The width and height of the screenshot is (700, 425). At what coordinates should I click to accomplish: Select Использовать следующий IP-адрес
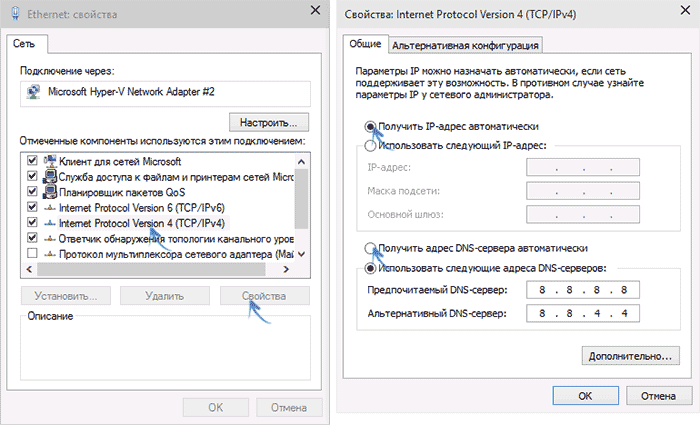370,146
